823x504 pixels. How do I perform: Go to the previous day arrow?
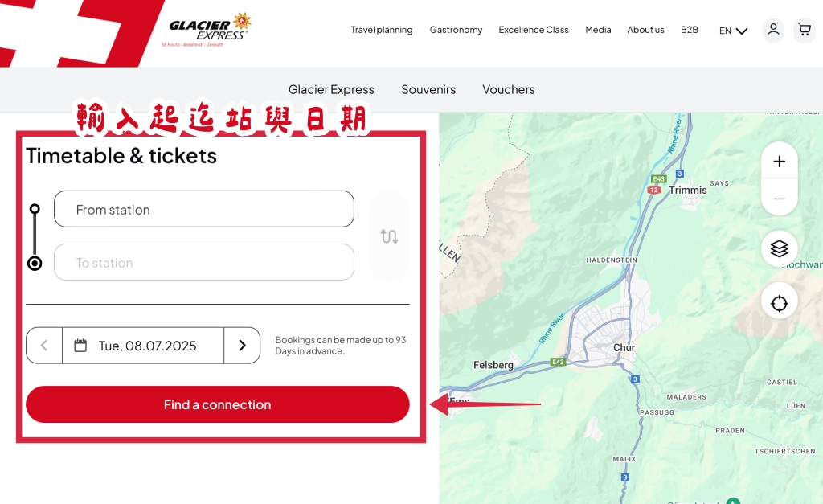44,346
